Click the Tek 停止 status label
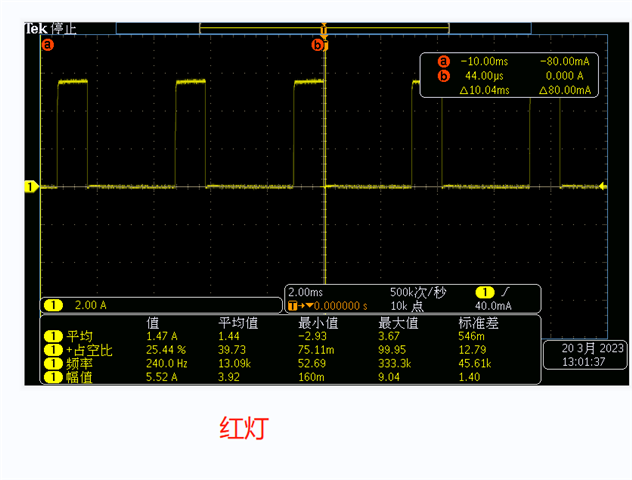The image size is (632, 480). pyautogui.click(x=50, y=29)
